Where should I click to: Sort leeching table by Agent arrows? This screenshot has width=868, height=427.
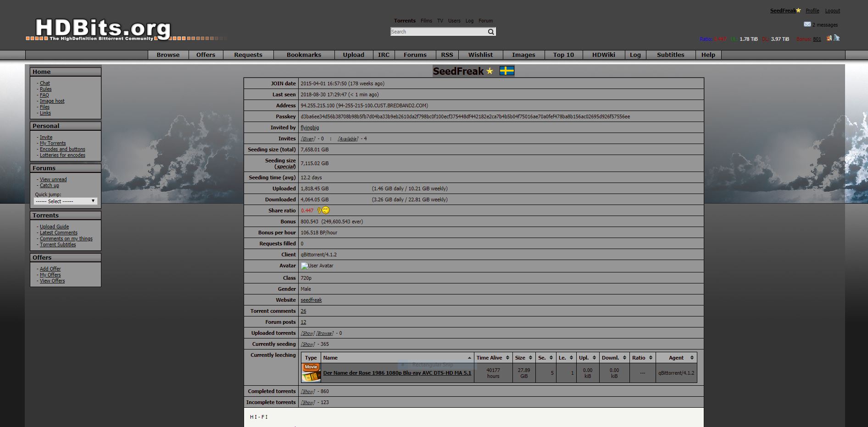coord(692,358)
